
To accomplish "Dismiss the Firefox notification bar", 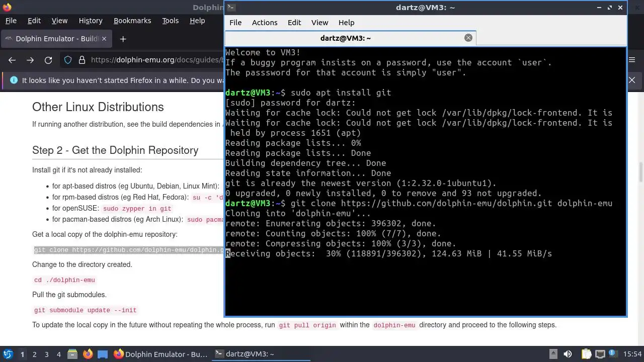I will coord(632,80).
